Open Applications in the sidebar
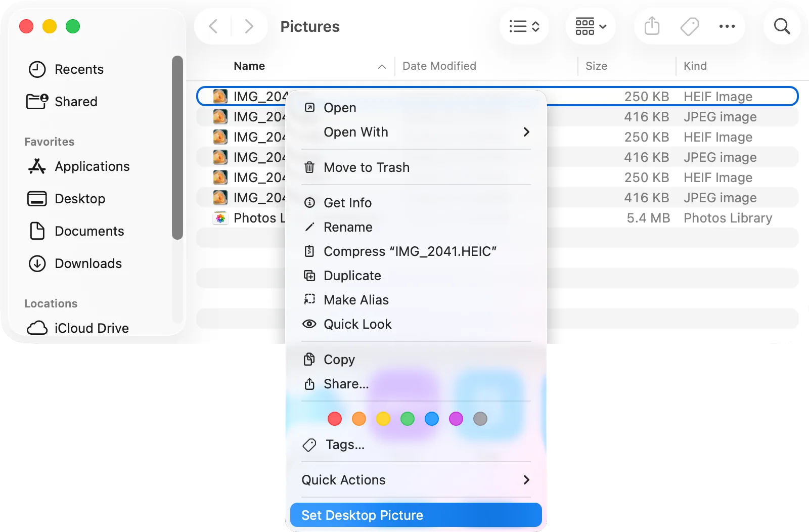The width and height of the screenshot is (809, 532). 79,166
